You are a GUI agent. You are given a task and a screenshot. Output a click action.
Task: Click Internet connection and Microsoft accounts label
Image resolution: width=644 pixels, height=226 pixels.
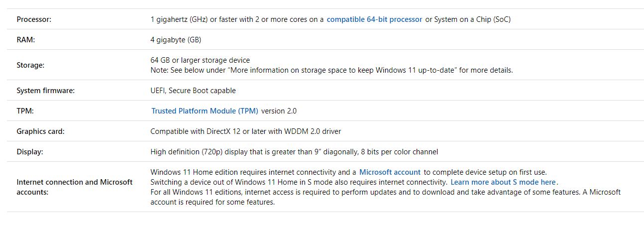74,187
